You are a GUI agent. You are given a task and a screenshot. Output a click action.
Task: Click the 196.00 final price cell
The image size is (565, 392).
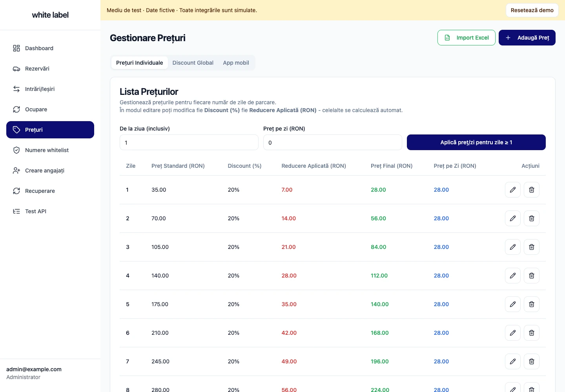(x=379, y=361)
